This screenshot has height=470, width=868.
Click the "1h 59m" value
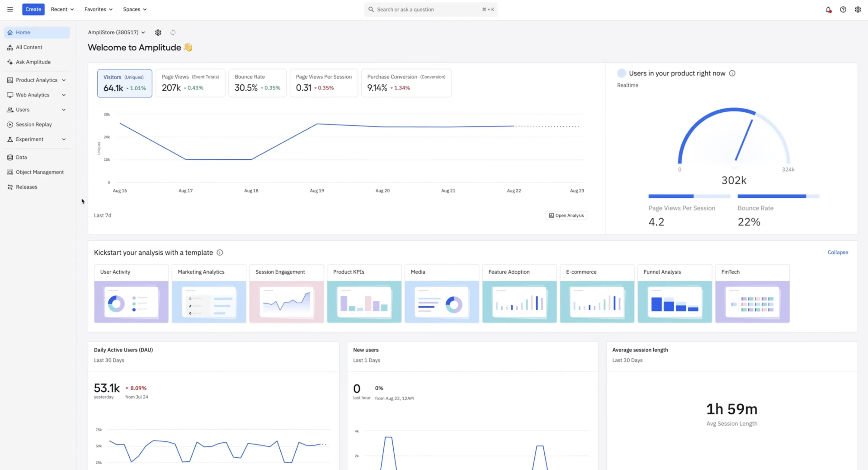click(731, 409)
